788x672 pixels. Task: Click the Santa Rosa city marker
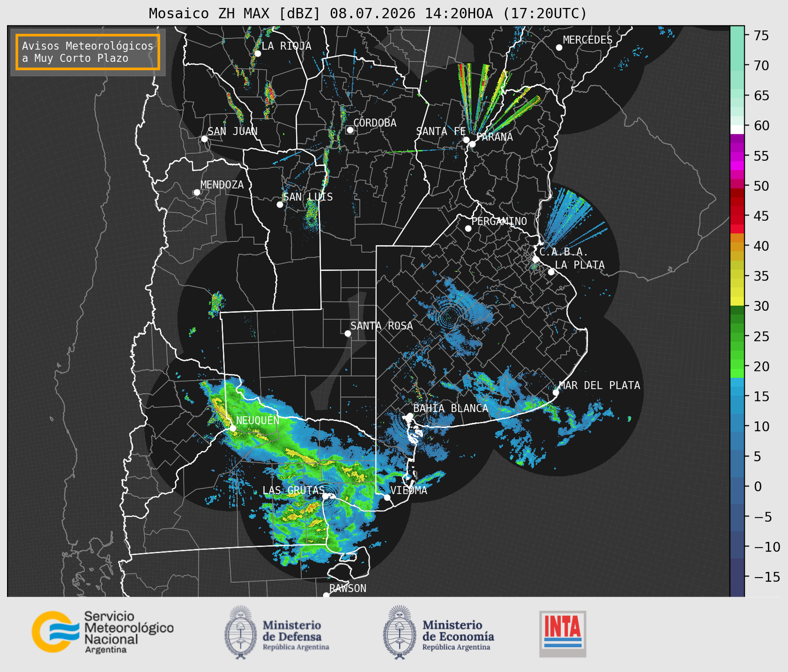(348, 333)
